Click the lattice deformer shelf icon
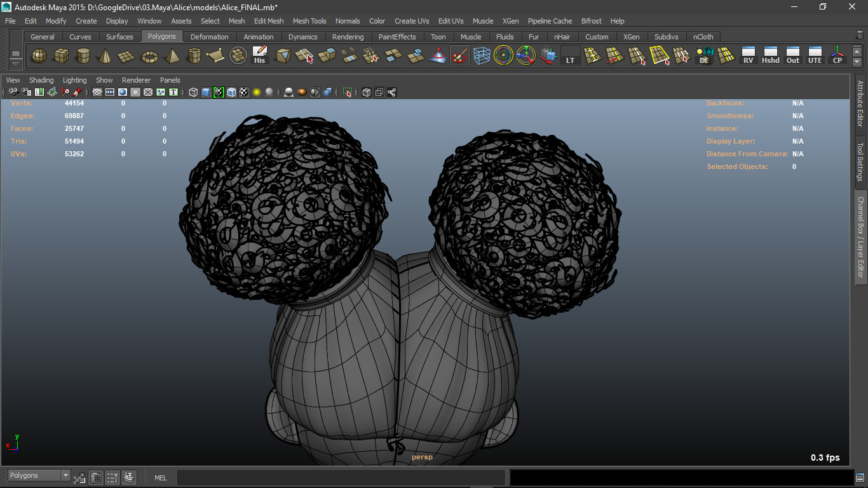The width and height of the screenshot is (868, 488). coord(482,56)
